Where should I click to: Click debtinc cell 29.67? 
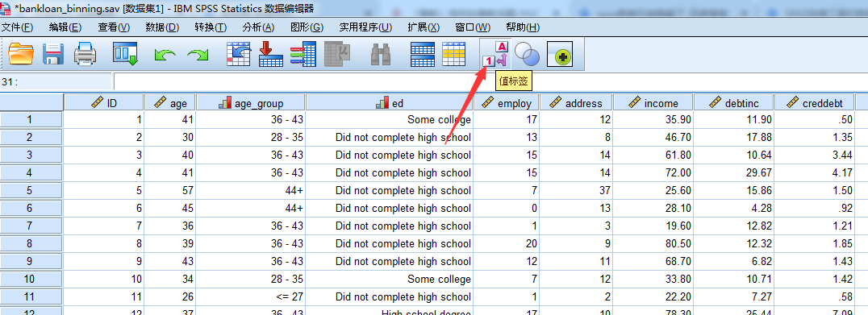[x=733, y=172]
